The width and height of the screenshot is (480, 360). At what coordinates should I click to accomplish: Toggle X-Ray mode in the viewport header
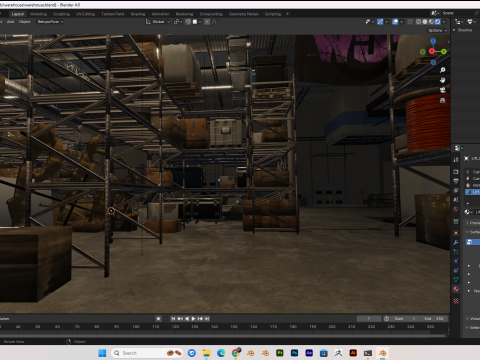410,22
